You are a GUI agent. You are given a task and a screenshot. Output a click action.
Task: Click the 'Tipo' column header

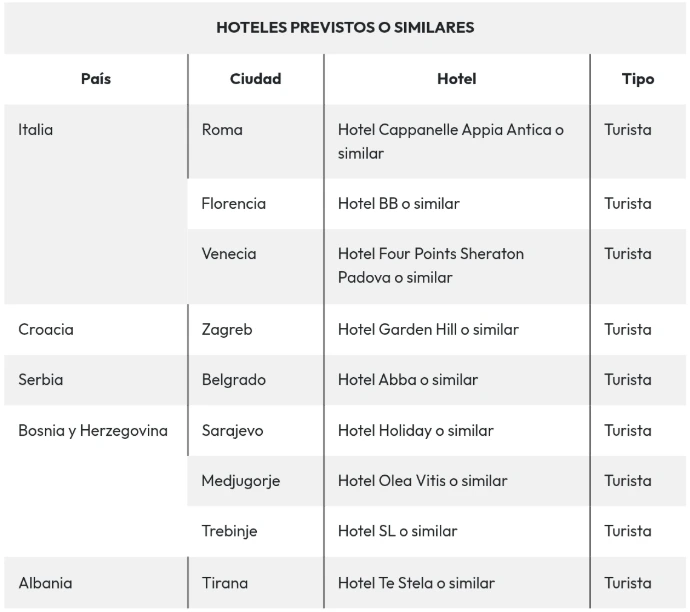pyautogui.click(x=637, y=79)
